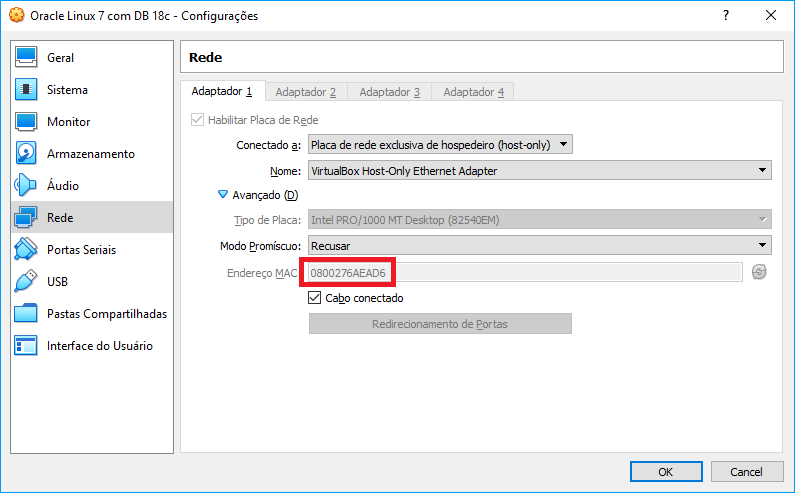Click the VirtualBox title bar icon
The height and width of the screenshot is (493, 795).
16,15
